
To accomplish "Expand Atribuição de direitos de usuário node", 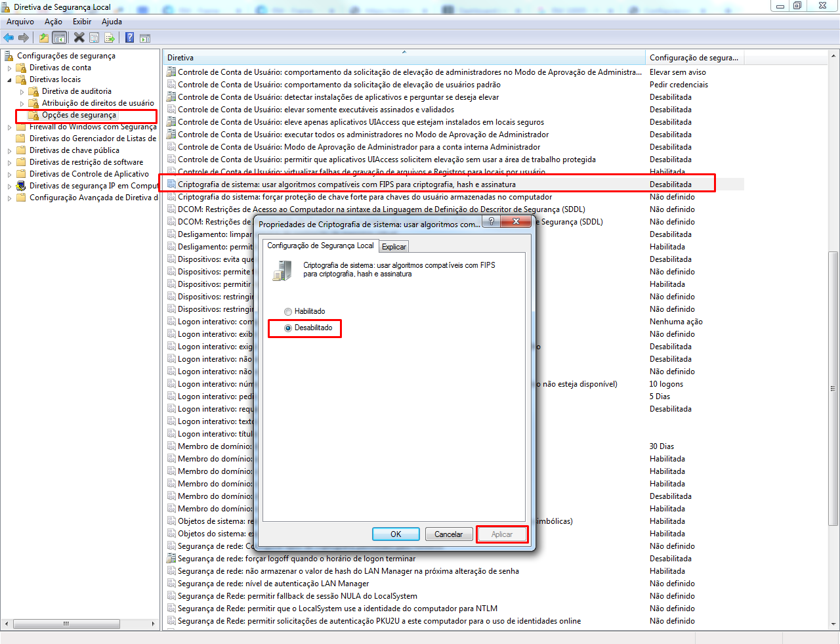I will pos(22,103).
